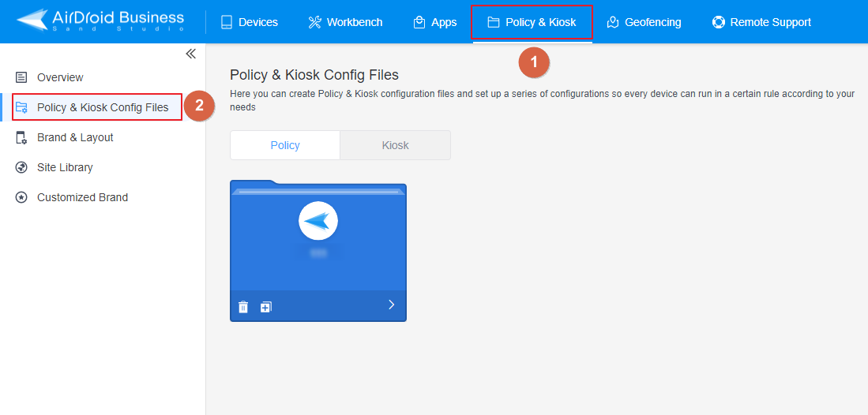Screen dimensions: 868x415
Task: Duplicate the config file using copy icon
Action: click(x=266, y=307)
